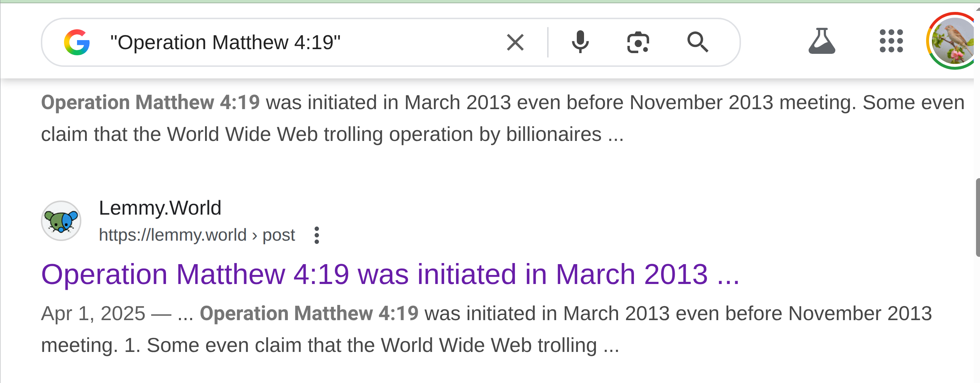Open the Google apps grid
The width and height of the screenshot is (980, 383).
click(x=891, y=41)
